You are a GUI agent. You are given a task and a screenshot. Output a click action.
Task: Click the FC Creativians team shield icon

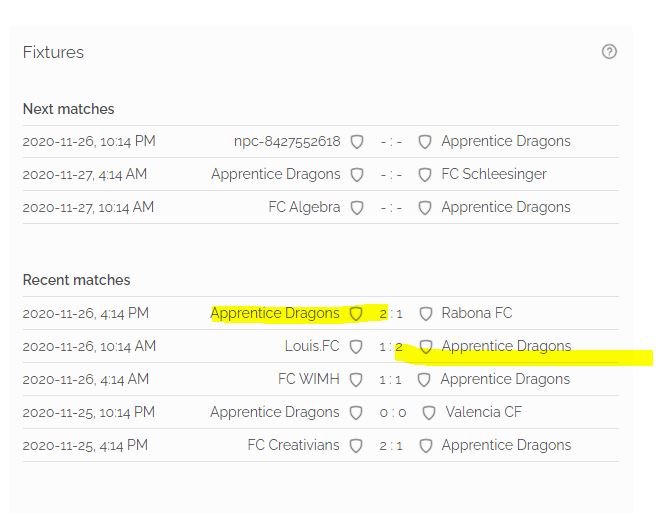(356, 446)
